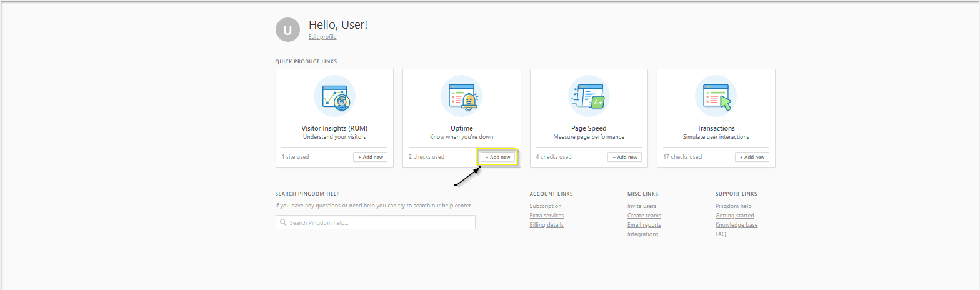
Task: View Billing details
Action: coord(546,225)
